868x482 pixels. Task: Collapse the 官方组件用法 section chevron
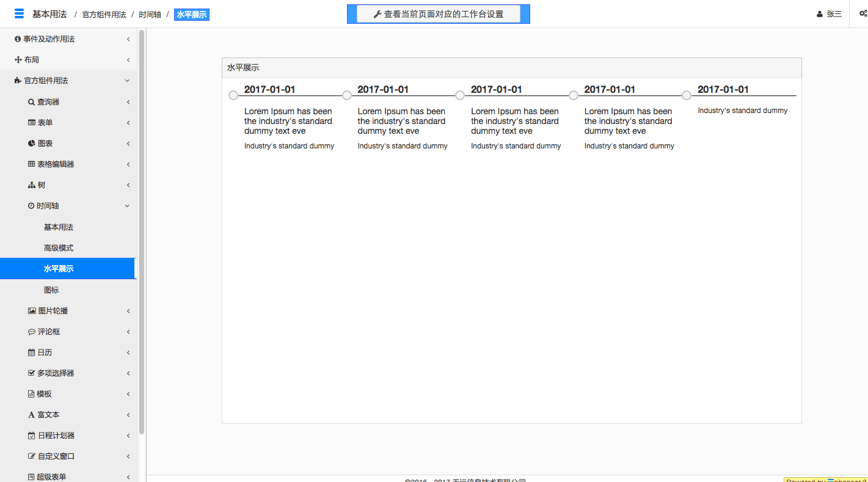tap(127, 81)
